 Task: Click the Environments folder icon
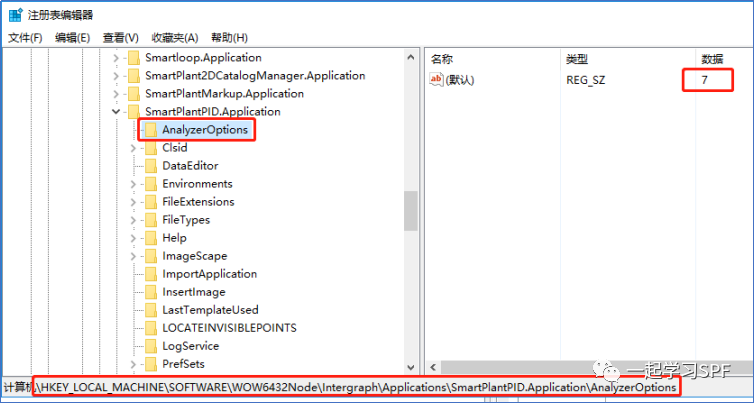pos(151,184)
